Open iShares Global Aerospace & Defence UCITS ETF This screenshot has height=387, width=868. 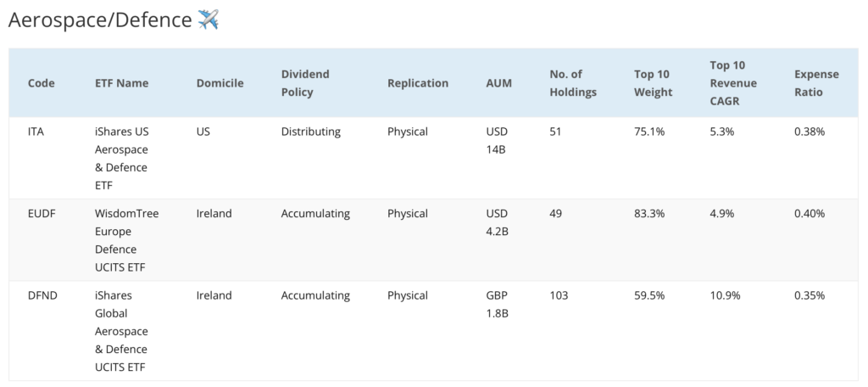(122, 331)
